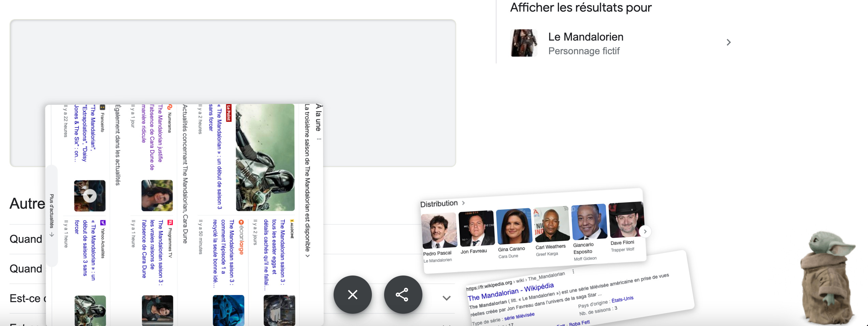Select Gina Carano's cast photo
The image size is (868, 326).
514,226
